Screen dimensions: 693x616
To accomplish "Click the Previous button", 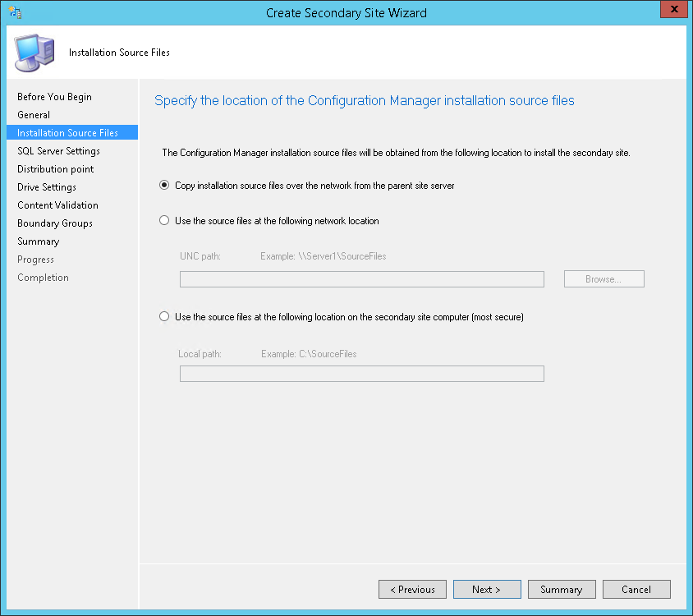I will point(412,590).
